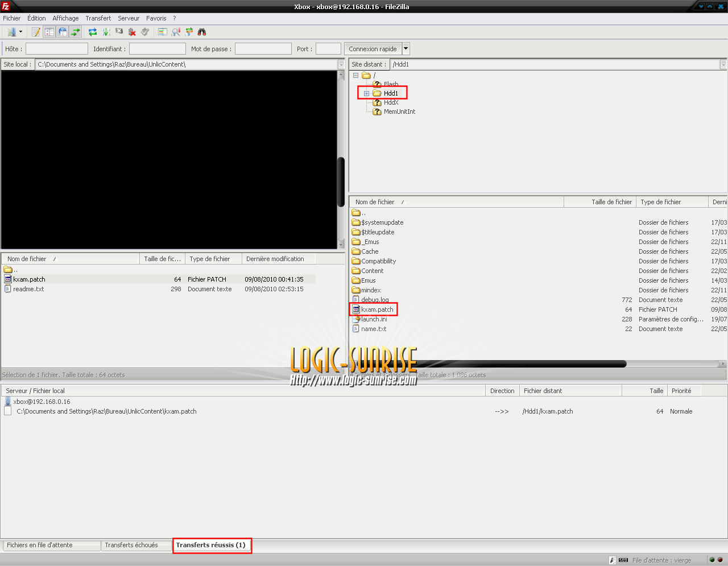
Task: Disconnect from the current server
Action: tap(132, 32)
